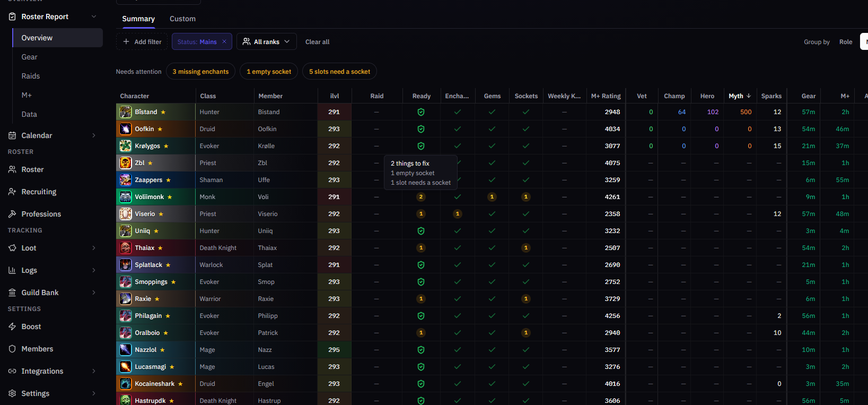The width and height of the screenshot is (868, 405).
Task: Click Bistand's hunter class avatar
Action: coord(126,112)
